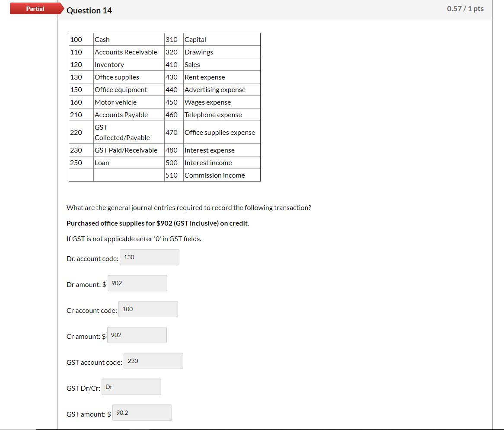Select the 'Accounts Receivable' table cell
Viewport: 504px width, 430px height.
click(129, 52)
